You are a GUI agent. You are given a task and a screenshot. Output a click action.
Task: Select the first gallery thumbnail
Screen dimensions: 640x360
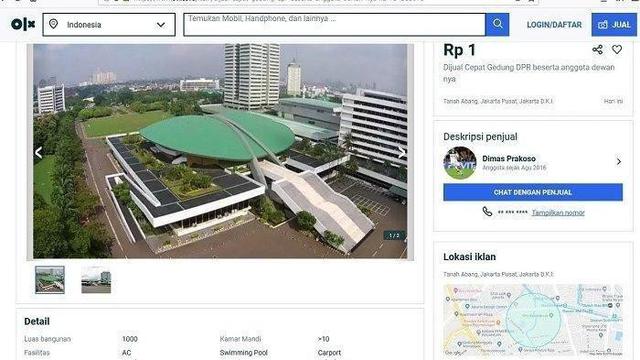50,280
